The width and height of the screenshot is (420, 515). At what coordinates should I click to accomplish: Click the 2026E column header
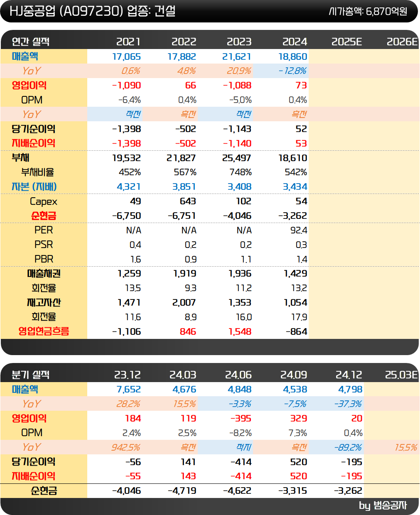pyautogui.click(x=402, y=42)
